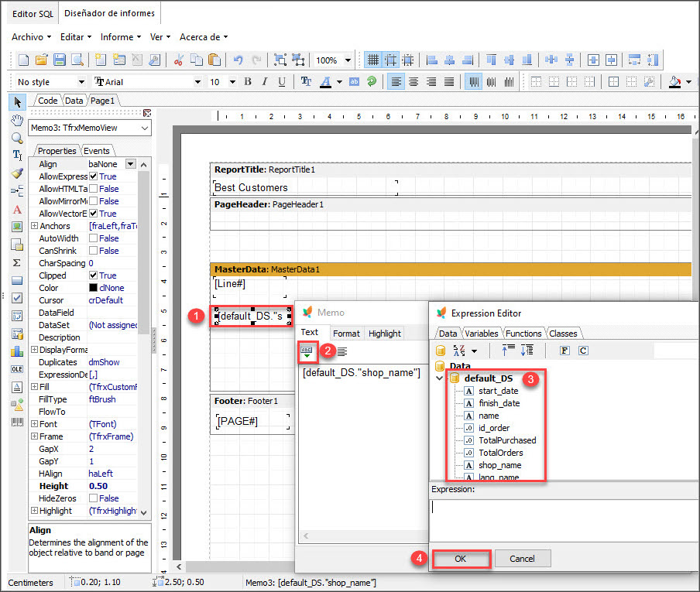Select the Copy format brush tool
700x592 pixels.
17,173
